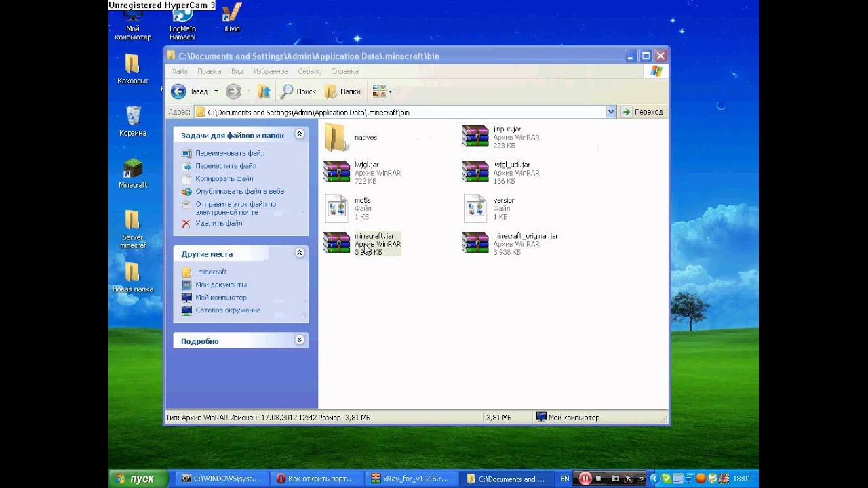868x488 pixels.
Task: Select the minecraft.jar archive icon
Action: point(336,243)
